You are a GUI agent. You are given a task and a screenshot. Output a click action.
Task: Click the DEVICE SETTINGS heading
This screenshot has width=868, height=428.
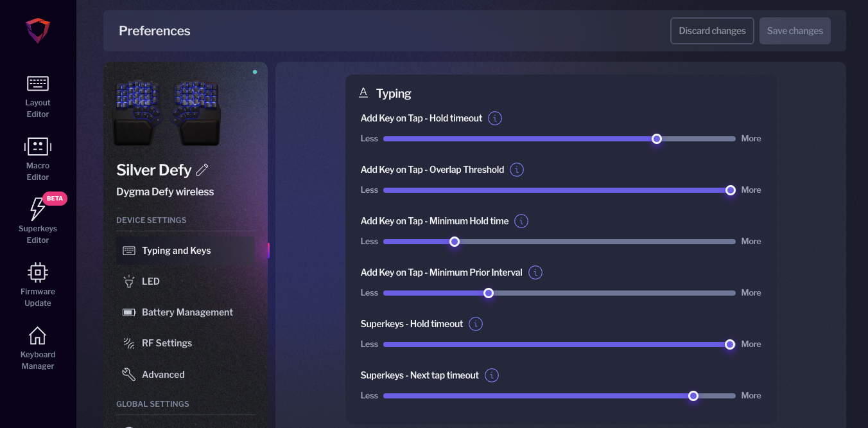tap(152, 220)
